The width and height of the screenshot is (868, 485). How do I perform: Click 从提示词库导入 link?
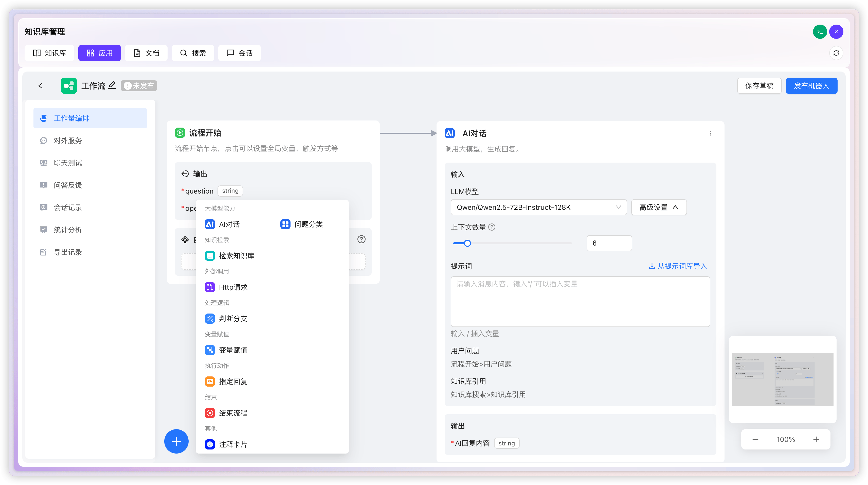(678, 266)
